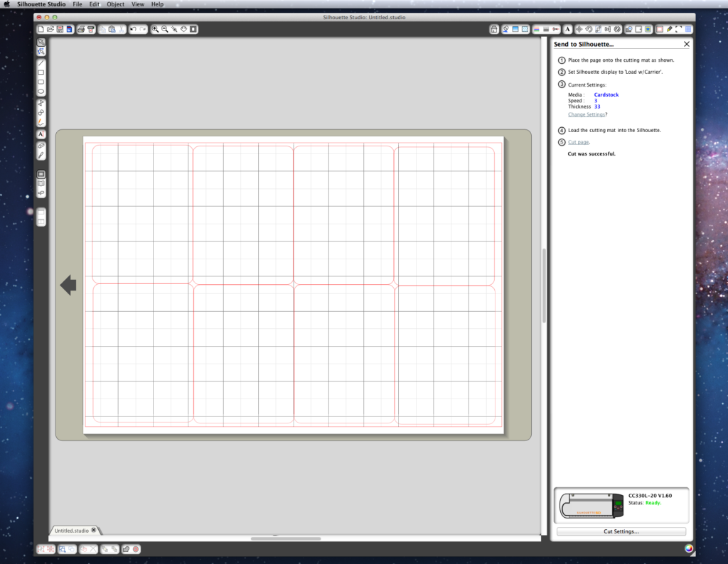Screen dimensions: 728x564
Task: Click the Print icon in toolbar
Action: (81, 29)
